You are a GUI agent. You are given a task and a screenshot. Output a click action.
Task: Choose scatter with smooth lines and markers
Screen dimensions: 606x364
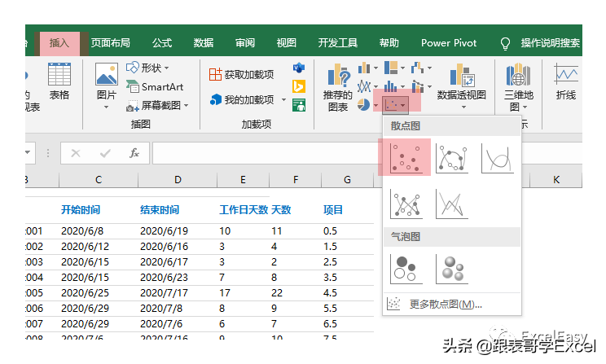coord(452,158)
